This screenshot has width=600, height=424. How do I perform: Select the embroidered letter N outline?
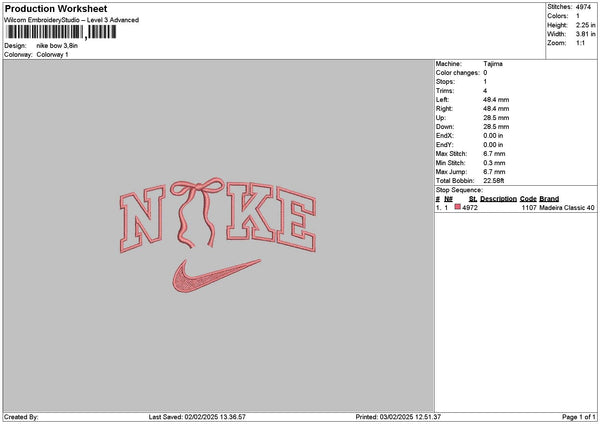click(x=142, y=219)
